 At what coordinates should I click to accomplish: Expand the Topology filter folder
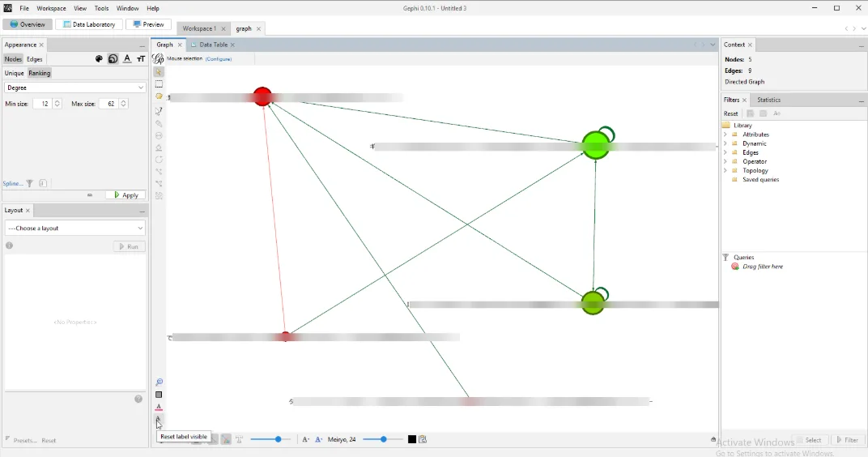click(725, 171)
